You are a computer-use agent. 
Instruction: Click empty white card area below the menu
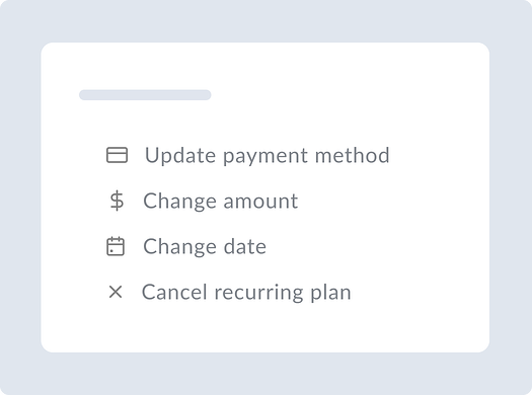tap(265, 329)
